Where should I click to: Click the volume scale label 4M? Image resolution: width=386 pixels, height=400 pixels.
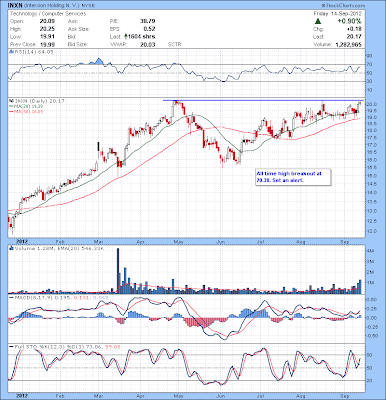(370, 251)
